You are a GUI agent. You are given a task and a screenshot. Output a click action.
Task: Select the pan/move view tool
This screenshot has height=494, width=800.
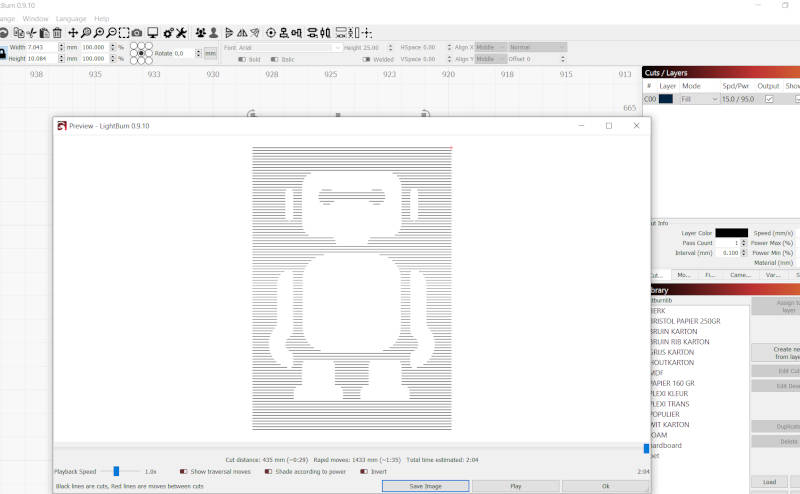coord(73,33)
